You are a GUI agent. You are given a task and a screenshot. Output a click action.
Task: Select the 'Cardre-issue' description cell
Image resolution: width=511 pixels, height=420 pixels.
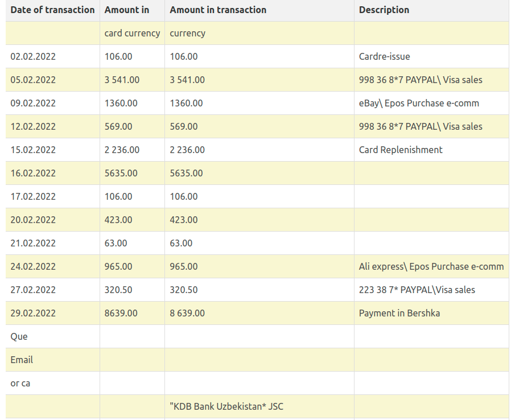(x=384, y=56)
